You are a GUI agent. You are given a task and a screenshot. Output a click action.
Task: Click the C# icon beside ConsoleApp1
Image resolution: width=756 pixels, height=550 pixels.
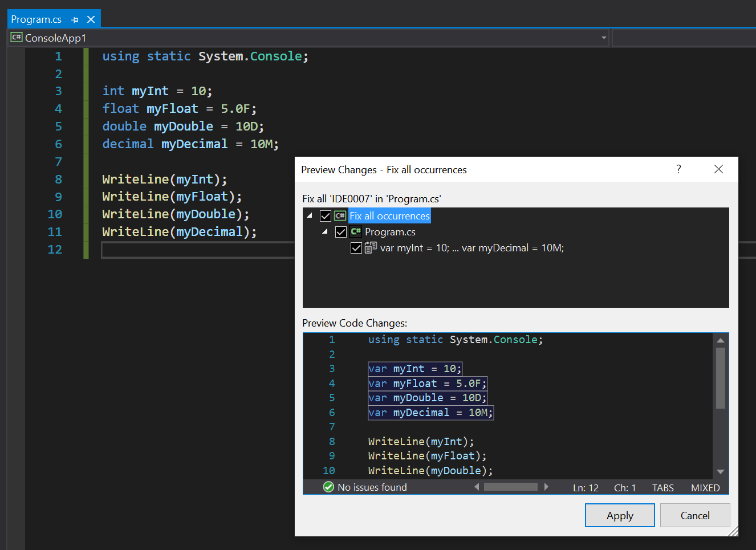tap(17, 38)
